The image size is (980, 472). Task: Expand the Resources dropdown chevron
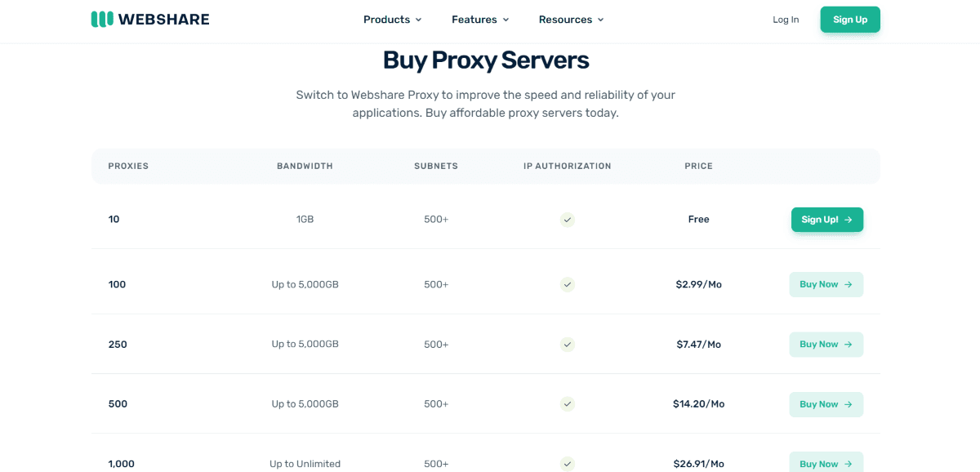coord(601,20)
